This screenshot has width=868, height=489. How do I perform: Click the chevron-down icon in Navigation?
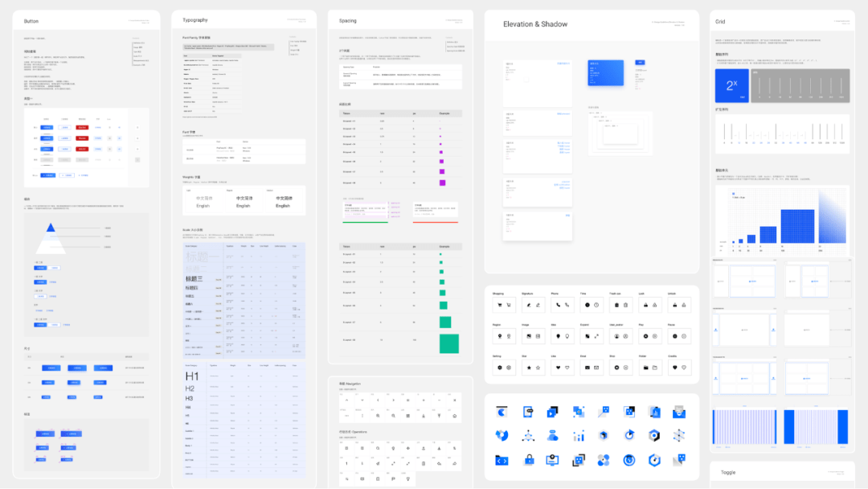361,399
